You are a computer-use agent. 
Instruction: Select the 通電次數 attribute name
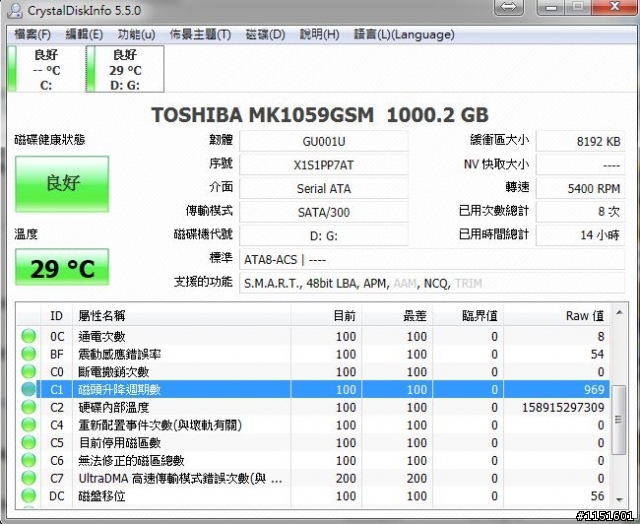[x=102, y=337]
